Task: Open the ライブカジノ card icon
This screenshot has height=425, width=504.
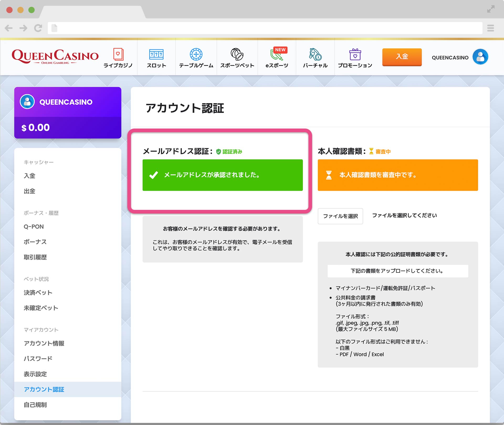Action: [118, 54]
